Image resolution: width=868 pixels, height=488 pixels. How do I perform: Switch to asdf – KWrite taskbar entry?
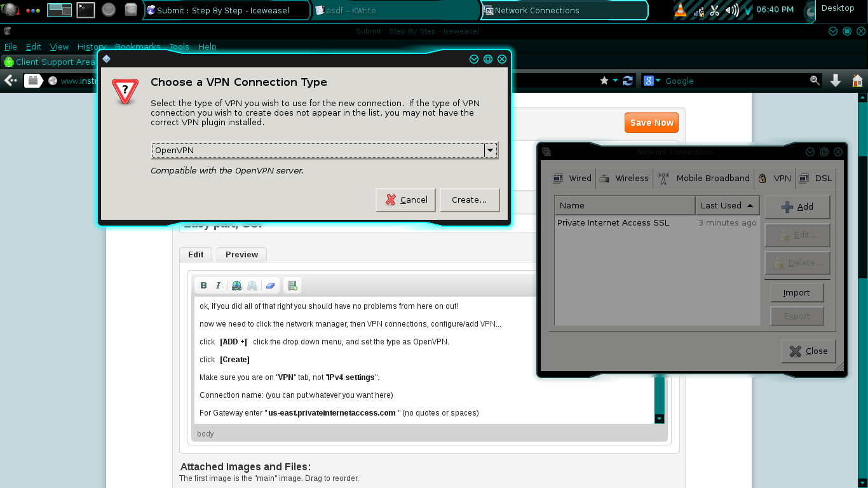click(x=395, y=10)
